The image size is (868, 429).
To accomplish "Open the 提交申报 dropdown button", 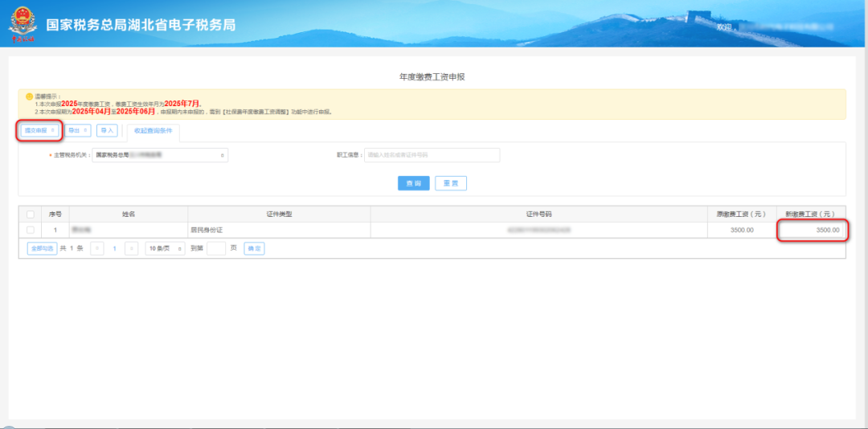I will click(39, 130).
